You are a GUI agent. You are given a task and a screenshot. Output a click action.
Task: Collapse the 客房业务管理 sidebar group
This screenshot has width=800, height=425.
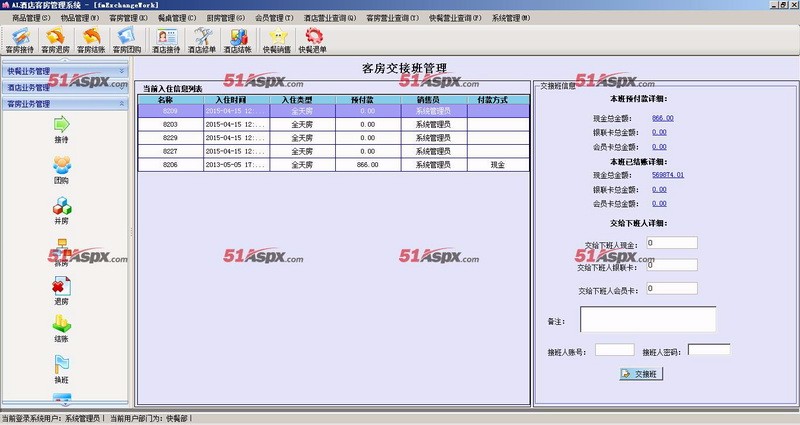tap(65, 104)
